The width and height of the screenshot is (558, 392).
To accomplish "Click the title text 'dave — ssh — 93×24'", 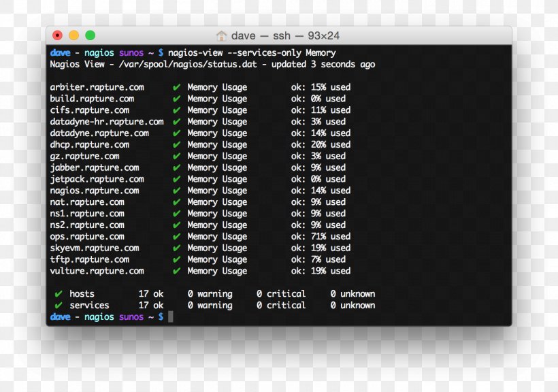I will [285, 35].
